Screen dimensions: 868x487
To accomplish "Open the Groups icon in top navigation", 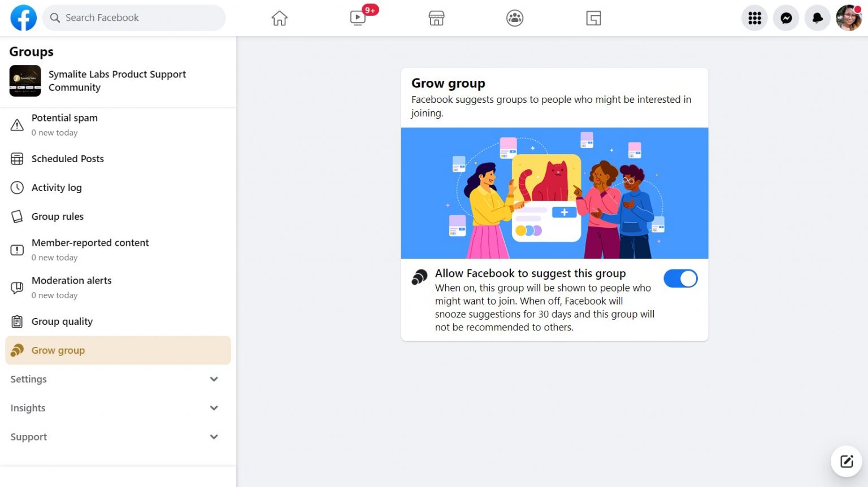I will (x=514, y=18).
